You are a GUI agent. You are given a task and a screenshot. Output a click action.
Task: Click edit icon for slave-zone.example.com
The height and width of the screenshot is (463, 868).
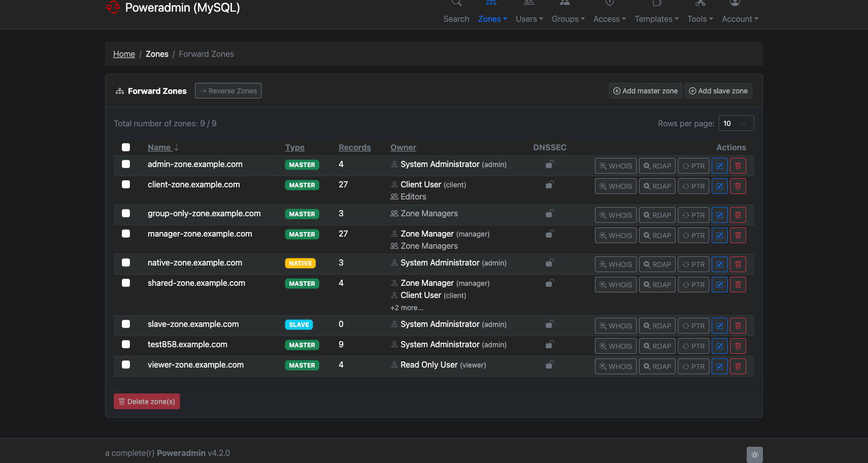pyautogui.click(x=719, y=326)
